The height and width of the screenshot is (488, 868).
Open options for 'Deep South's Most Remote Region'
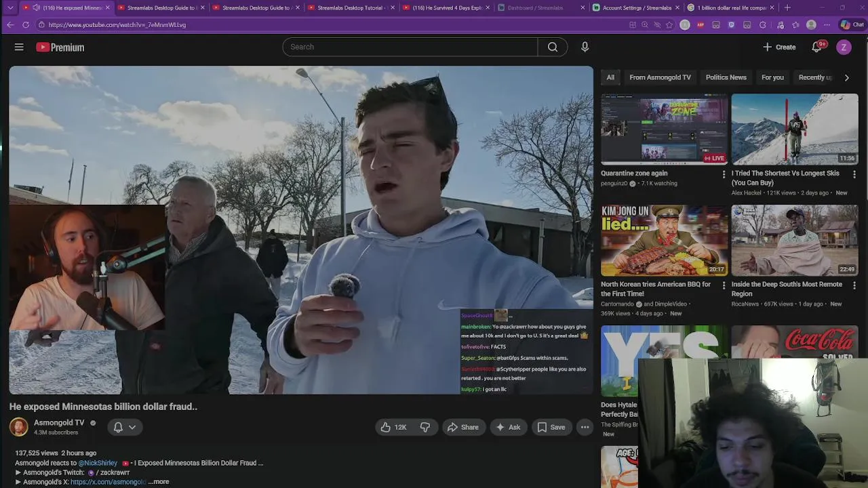coord(854,285)
